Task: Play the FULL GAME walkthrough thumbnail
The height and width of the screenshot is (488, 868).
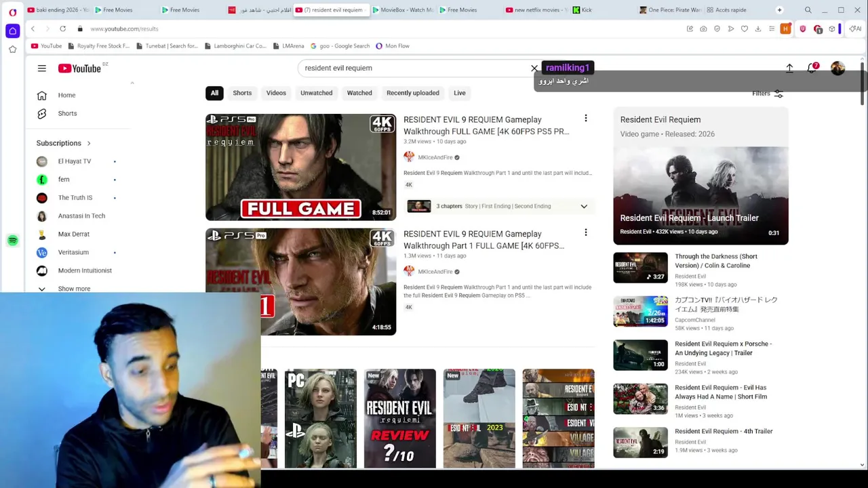Action: tap(300, 167)
